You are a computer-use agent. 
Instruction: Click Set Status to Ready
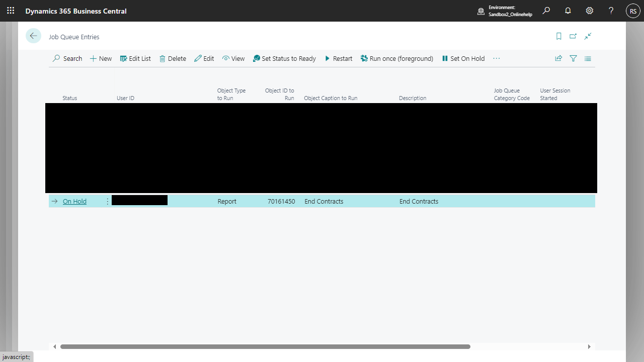(284, 58)
